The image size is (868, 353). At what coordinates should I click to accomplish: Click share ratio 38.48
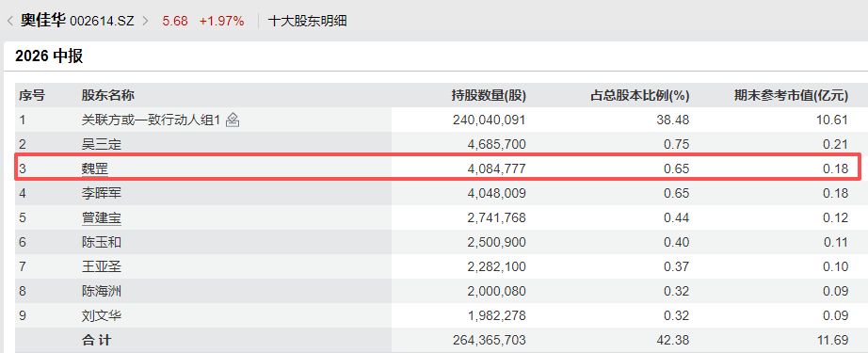click(674, 120)
